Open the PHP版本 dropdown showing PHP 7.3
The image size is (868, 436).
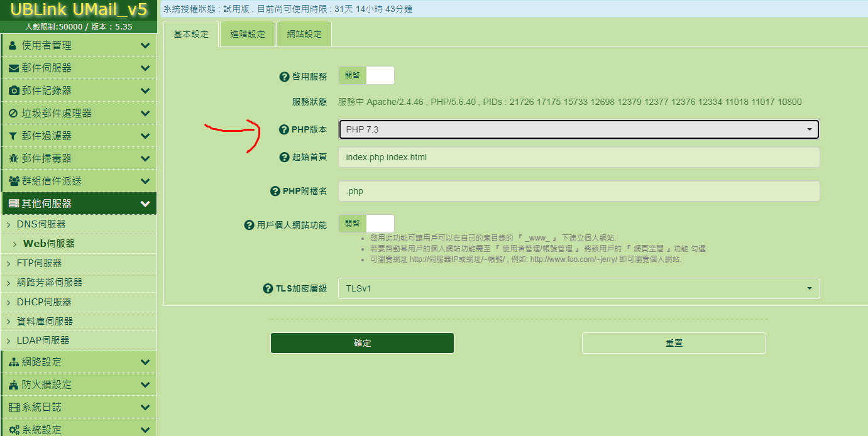tap(579, 129)
